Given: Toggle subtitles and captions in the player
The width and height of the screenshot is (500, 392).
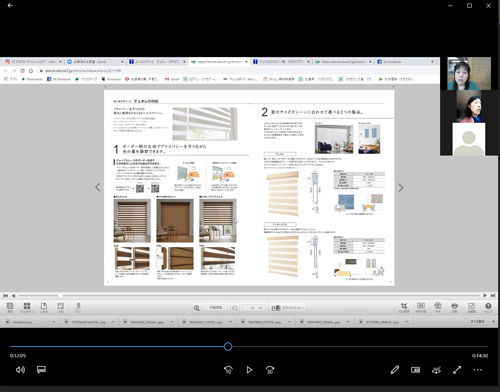Looking at the screenshot, I should click(x=41, y=370).
